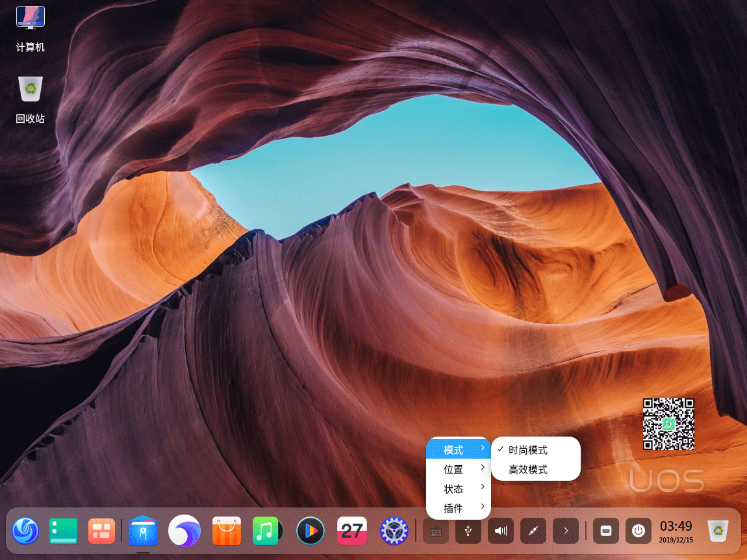Open the orange App Store bag icon
Viewport: 747px width, 560px height.
(227, 531)
